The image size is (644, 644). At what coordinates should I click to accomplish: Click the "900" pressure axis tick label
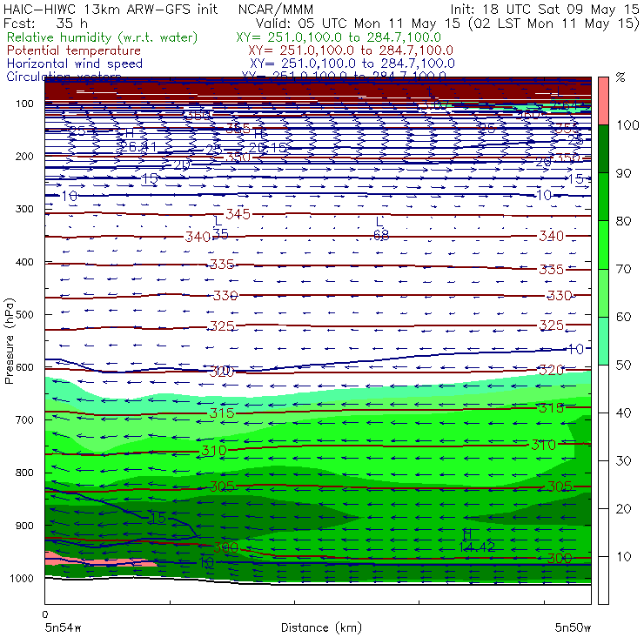pos(24,526)
